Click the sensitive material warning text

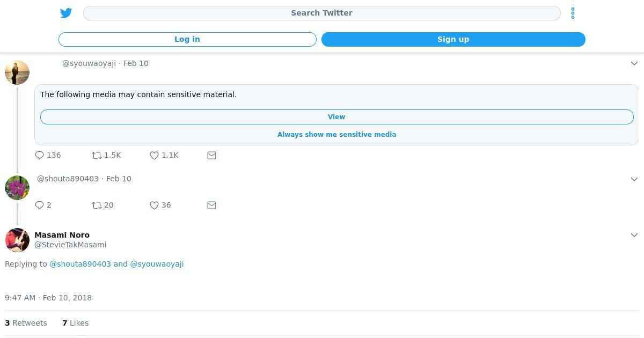138,94
